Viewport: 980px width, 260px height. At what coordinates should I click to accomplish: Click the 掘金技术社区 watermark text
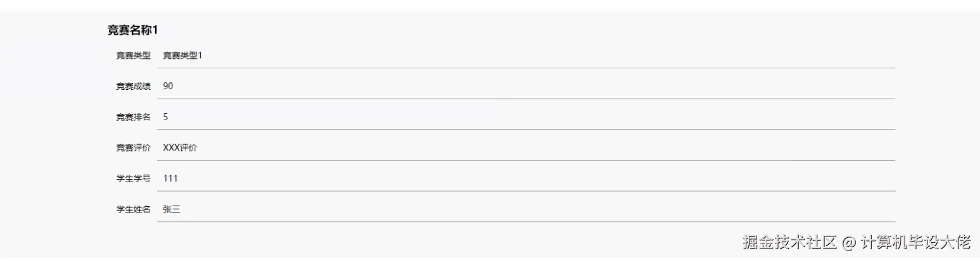click(790, 242)
